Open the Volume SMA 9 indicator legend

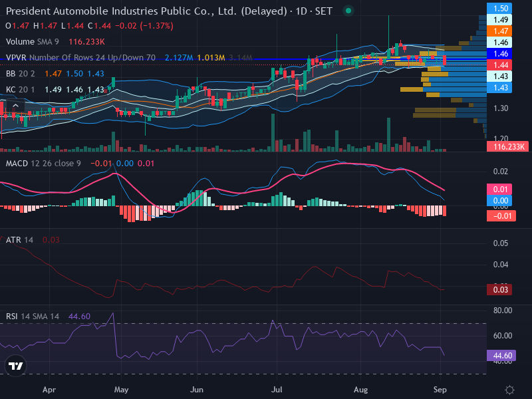click(32, 42)
